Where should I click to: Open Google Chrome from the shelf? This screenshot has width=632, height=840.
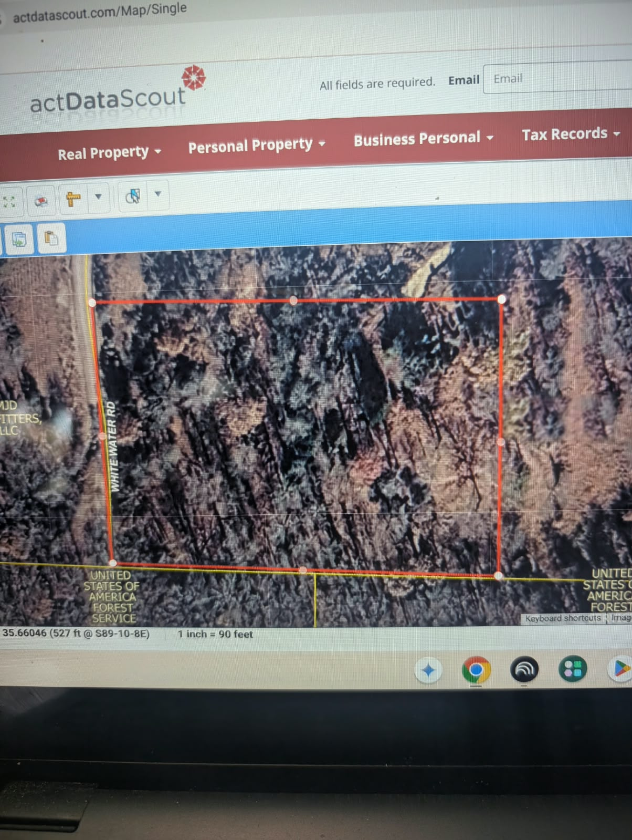(476, 670)
